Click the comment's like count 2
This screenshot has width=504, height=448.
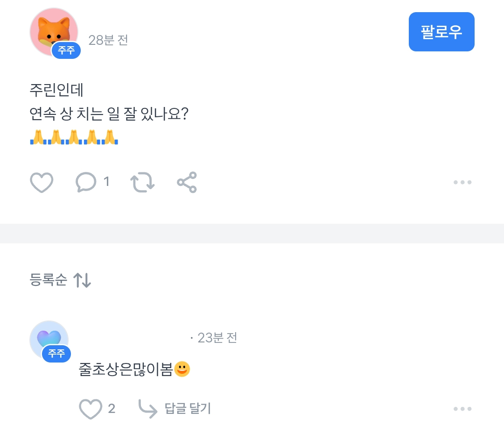112,409
